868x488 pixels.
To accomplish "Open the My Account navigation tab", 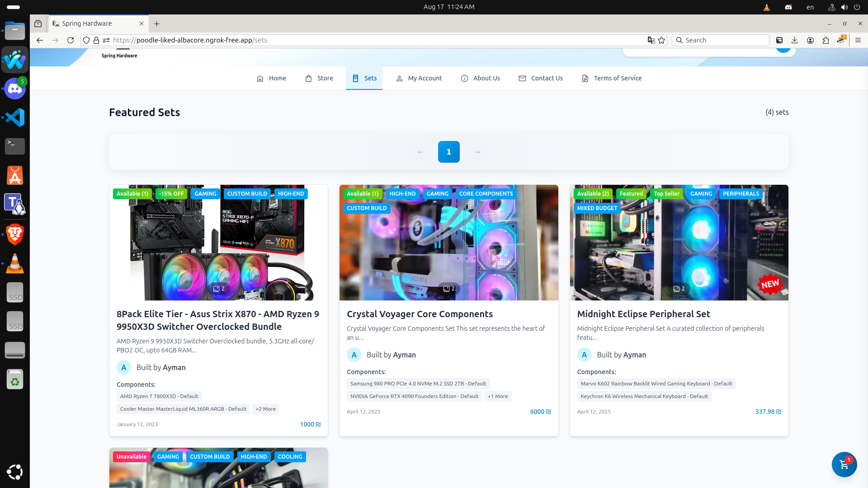I will pos(419,78).
